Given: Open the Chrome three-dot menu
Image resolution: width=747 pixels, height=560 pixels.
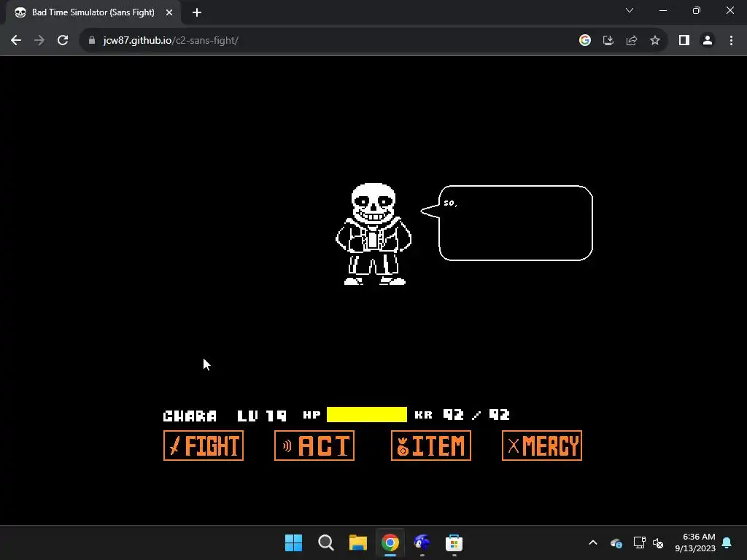Looking at the screenshot, I should (731, 41).
